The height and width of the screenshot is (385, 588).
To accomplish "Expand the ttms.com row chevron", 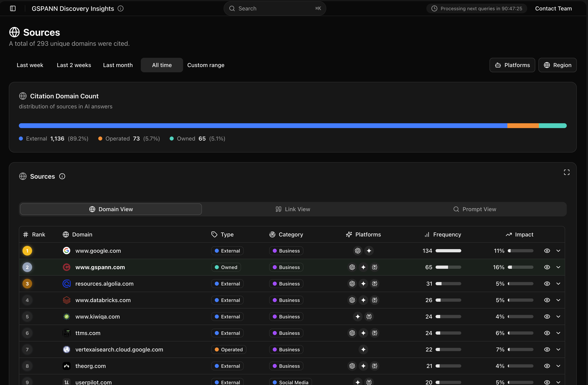I will point(558,333).
